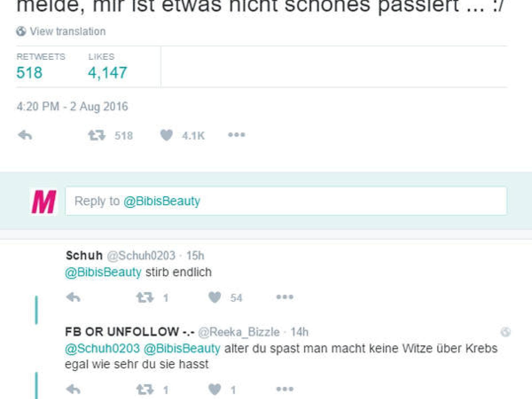Like the main tweet with 4.1K likes
Image resolution: width=532 pixels, height=399 pixels.
tap(167, 135)
